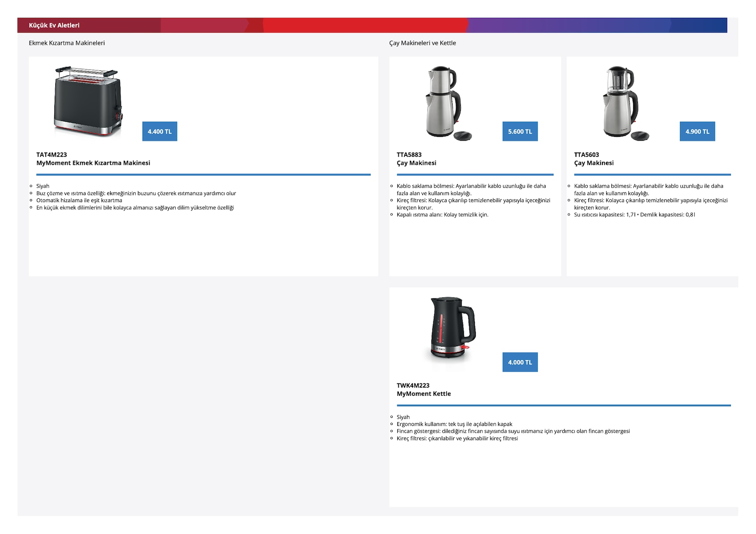This screenshot has height=534, width=756.
Task: Select the 4.900 TL price tag
Action: [697, 131]
